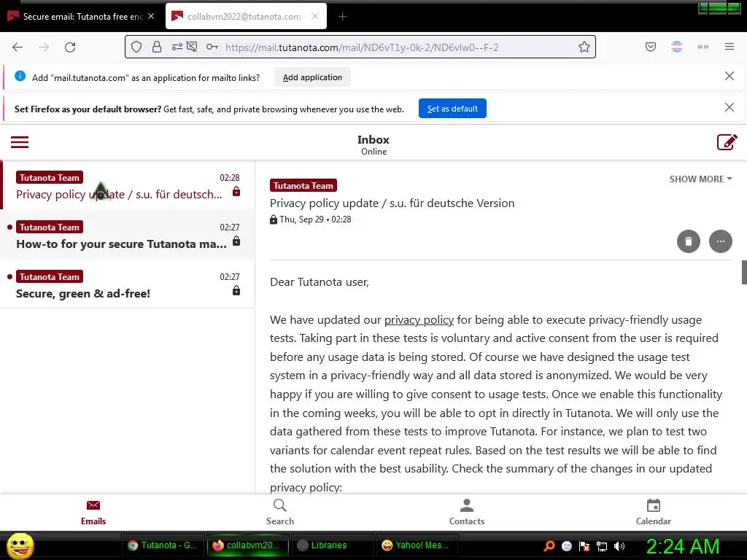Go back with browser back arrow

coord(18,47)
